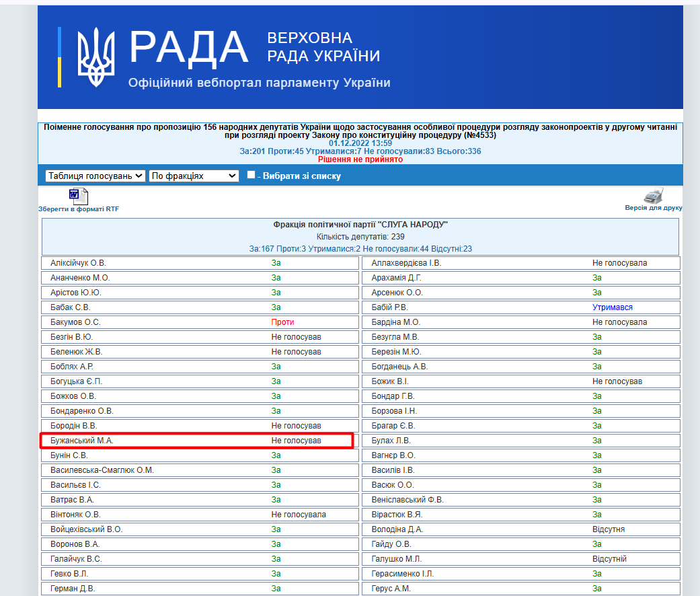This screenshot has height=596, width=700.
Task: Select deputy name 'Богуцька Є.П.'
Action: pos(77,381)
